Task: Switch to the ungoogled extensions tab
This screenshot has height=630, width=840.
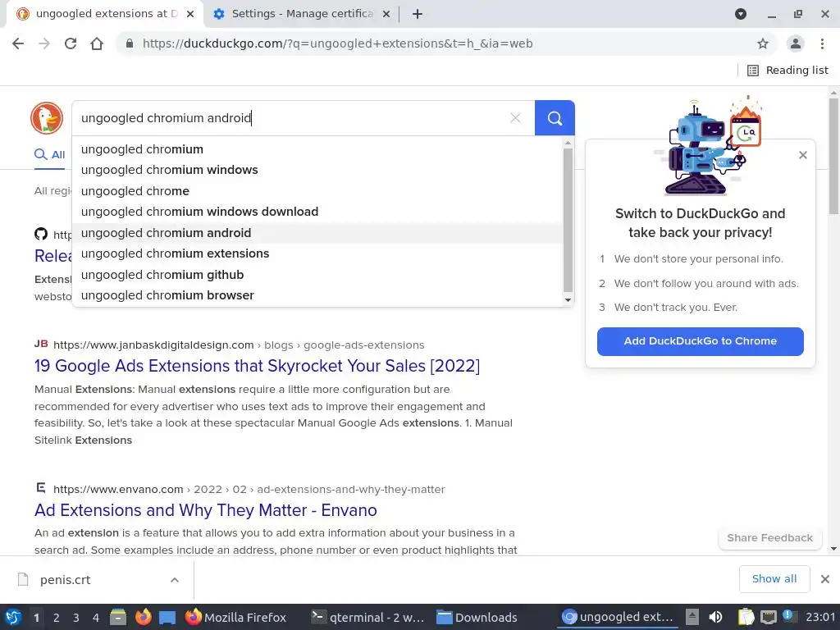Action: coord(106,14)
